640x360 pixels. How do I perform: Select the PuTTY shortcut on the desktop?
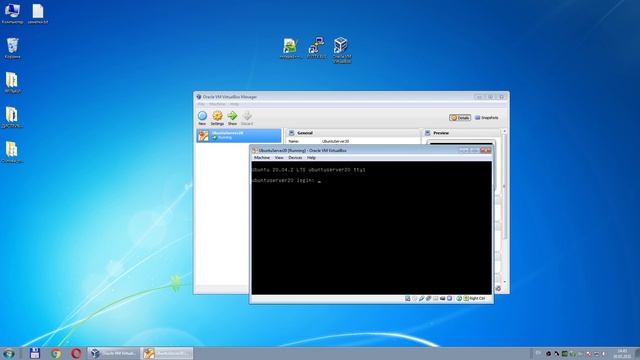click(x=316, y=48)
